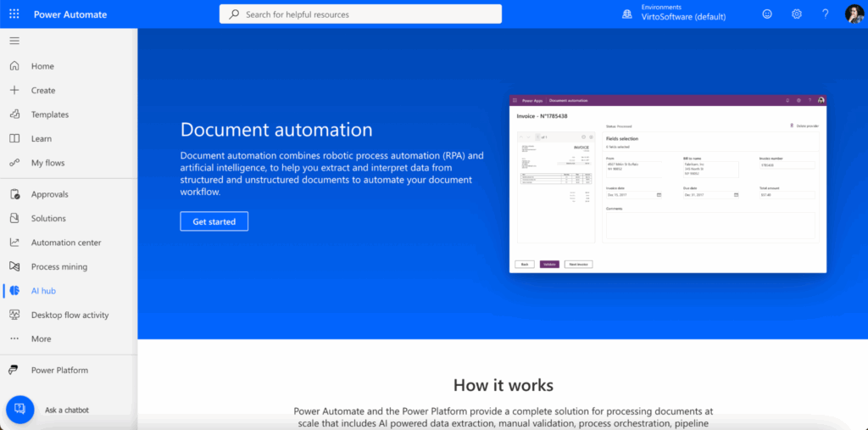
Task: Click the invoice document automation preview image
Action: 668,184
